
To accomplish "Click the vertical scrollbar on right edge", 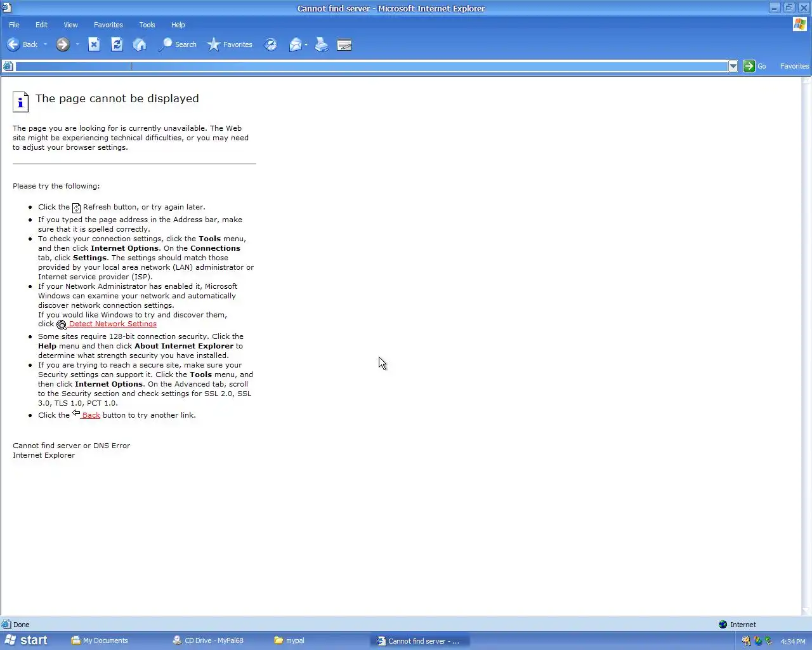I will pyautogui.click(x=806, y=346).
